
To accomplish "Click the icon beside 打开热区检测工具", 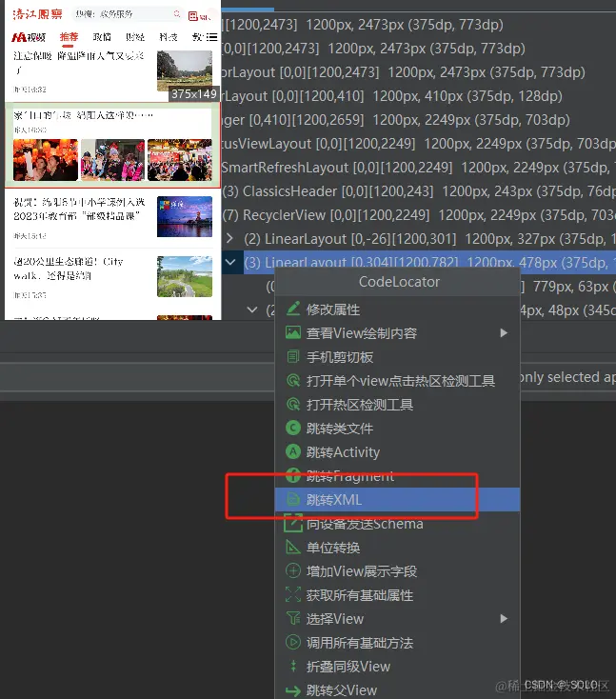I will pyautogui.click(x=293, y=405).
